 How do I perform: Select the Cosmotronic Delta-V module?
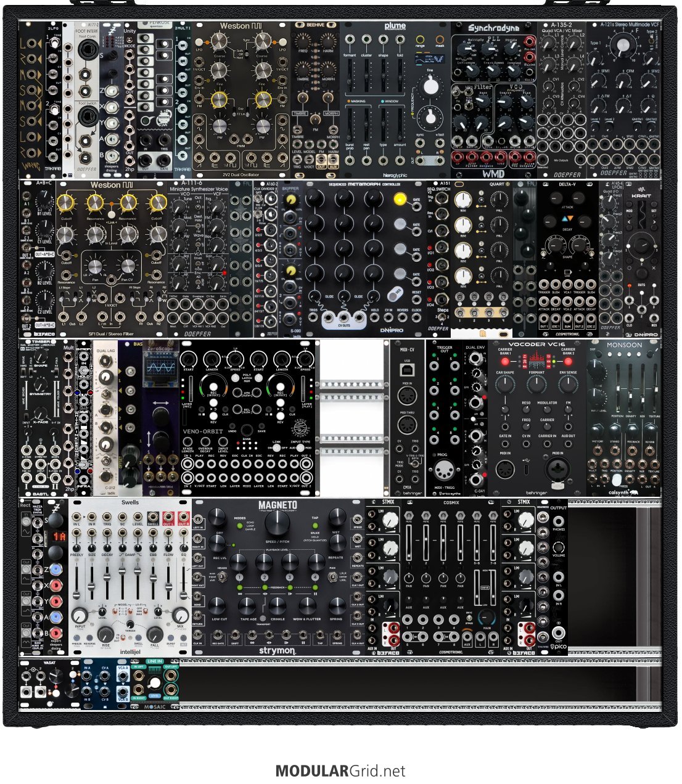(567, 258)
